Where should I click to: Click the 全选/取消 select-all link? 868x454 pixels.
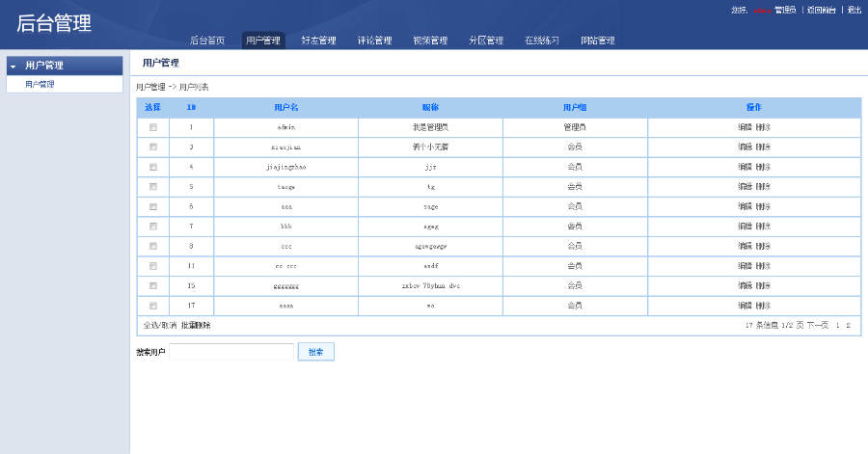pos(160,325)
